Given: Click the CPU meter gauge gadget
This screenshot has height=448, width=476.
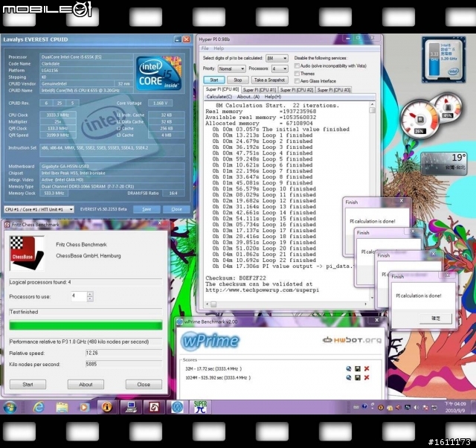Looking at the screenshot, I should [x=419, y=119].
